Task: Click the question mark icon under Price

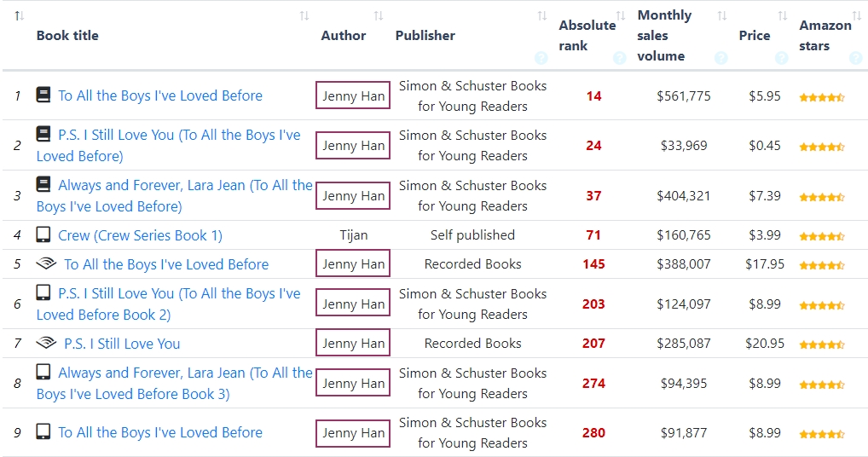Action: (781, 58)
